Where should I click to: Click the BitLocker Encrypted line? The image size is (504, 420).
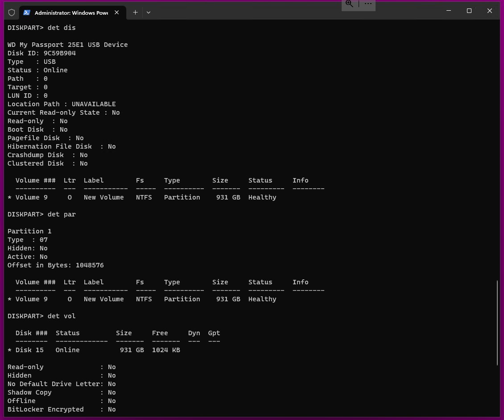(62, 409)
